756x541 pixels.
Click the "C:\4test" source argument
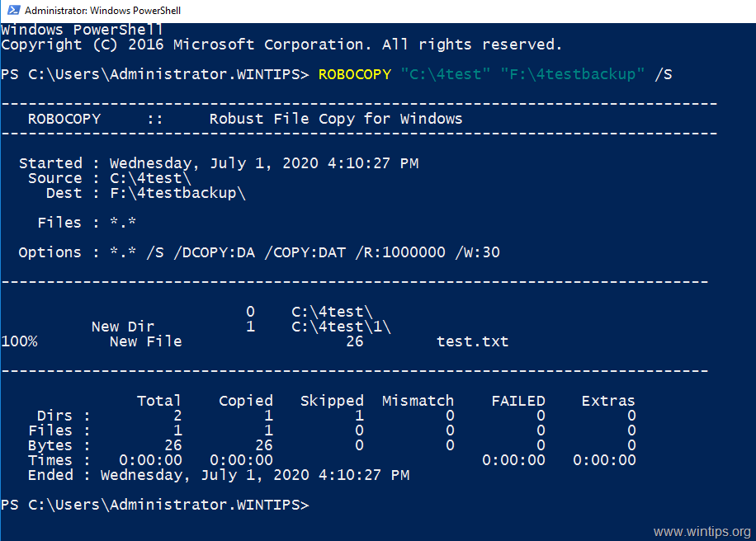click(x=446, y=74)
